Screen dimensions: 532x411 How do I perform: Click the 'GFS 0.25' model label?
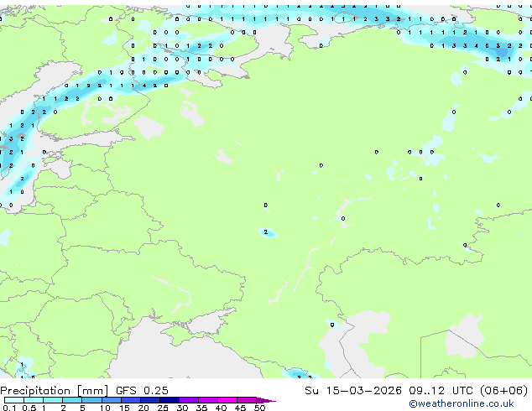tap(142, 390)
